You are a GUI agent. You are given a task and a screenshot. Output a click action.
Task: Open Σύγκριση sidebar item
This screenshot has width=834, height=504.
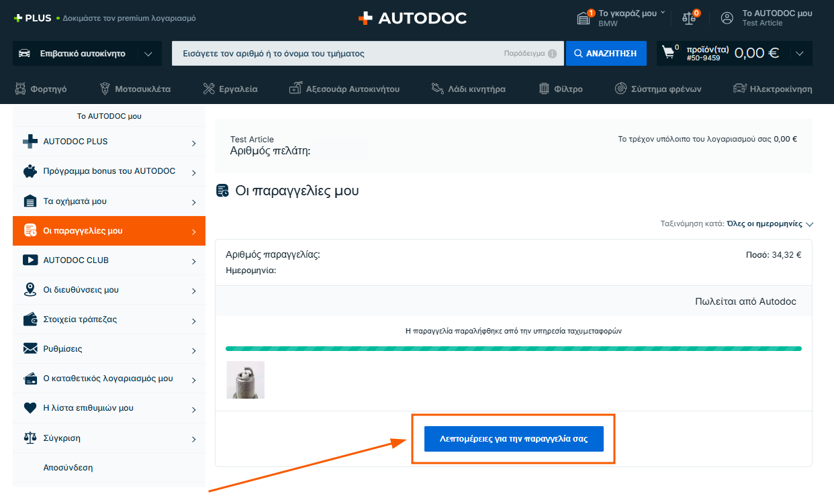pos(109,438)
